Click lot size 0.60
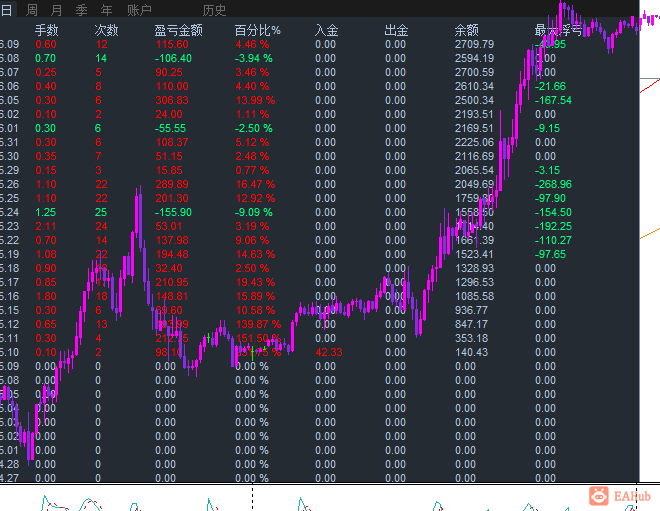This screenshot has height=511, width=660. (46, 44)
